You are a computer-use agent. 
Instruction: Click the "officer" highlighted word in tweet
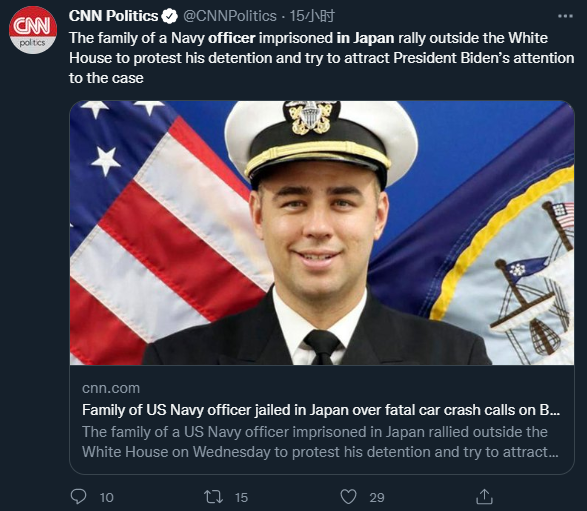pyautogui.click(x=232, y=38)
